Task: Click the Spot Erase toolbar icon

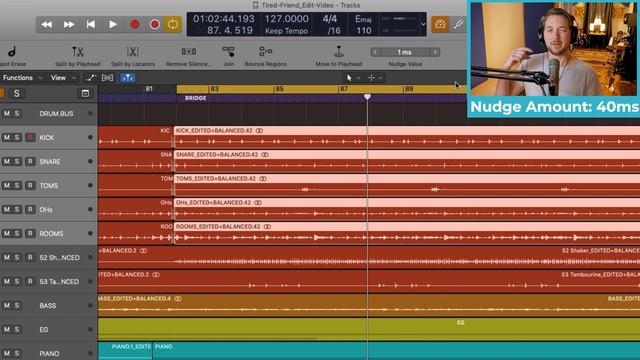Action: click(12, 52)
